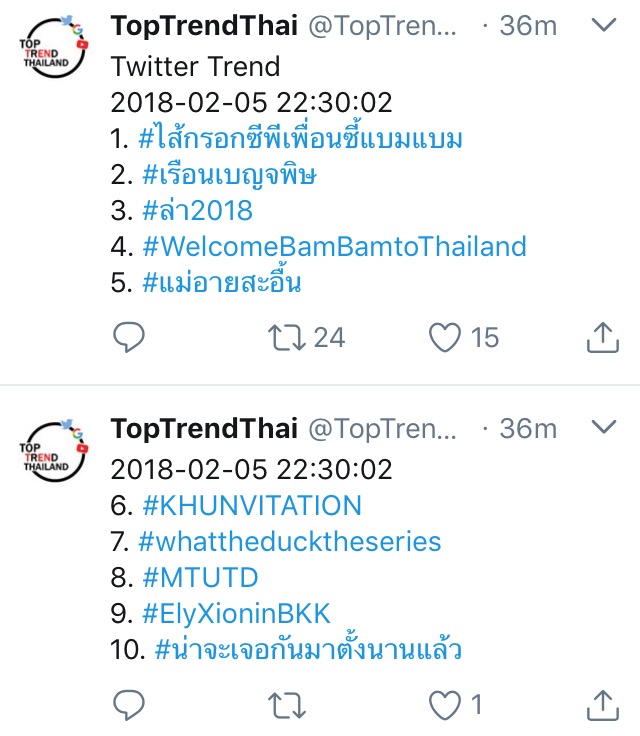Open hashtag #ElyXioninBKK
This screenshot has height=736, width=640.
tap(236, 614)
